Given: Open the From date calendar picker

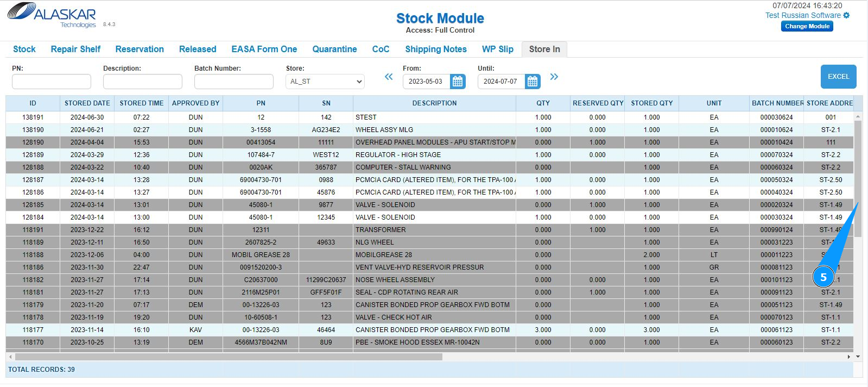Looking at the screenshot, I should pyautogui.click(x=458, y=82).
